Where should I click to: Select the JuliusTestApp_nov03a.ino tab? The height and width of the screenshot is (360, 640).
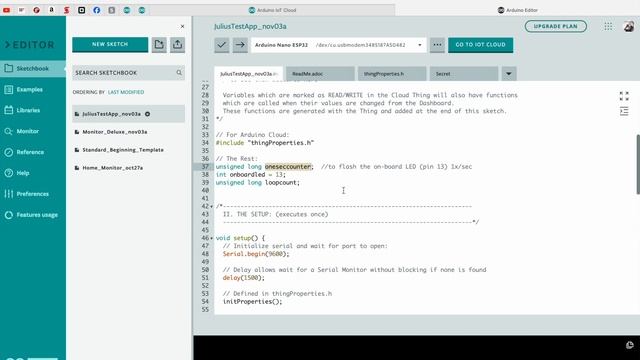click(248, 74)
